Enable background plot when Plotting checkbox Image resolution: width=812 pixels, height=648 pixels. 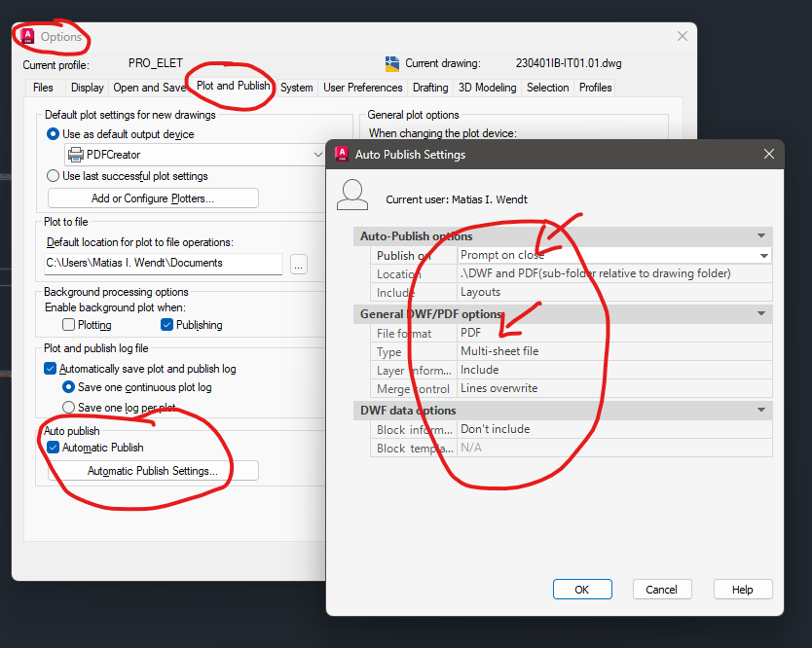pos(68,325)
